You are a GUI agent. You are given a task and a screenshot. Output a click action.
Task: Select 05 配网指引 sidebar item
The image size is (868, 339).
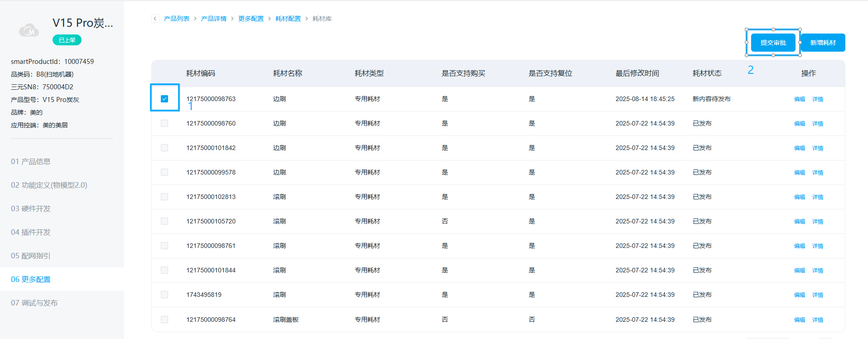coord(31,256)
